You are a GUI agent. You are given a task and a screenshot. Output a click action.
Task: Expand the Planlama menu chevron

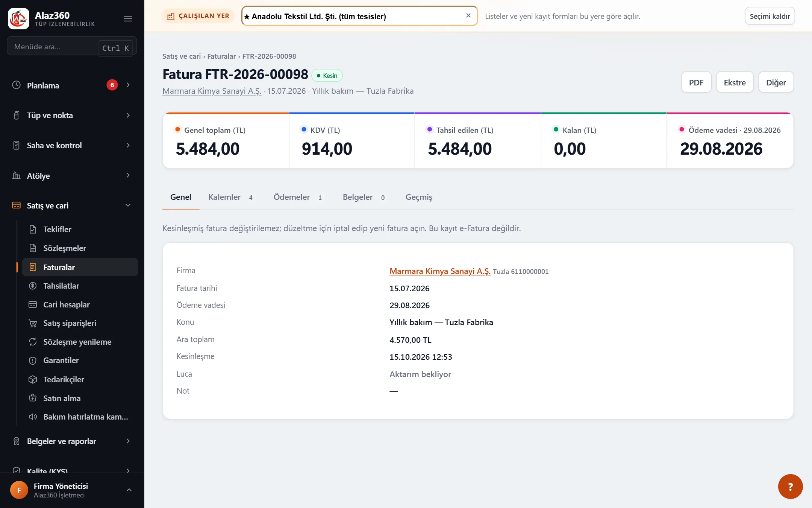128,85
